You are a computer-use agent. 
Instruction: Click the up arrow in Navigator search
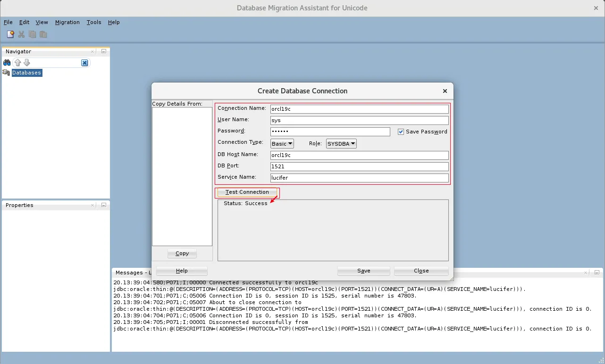coord(18,63)
